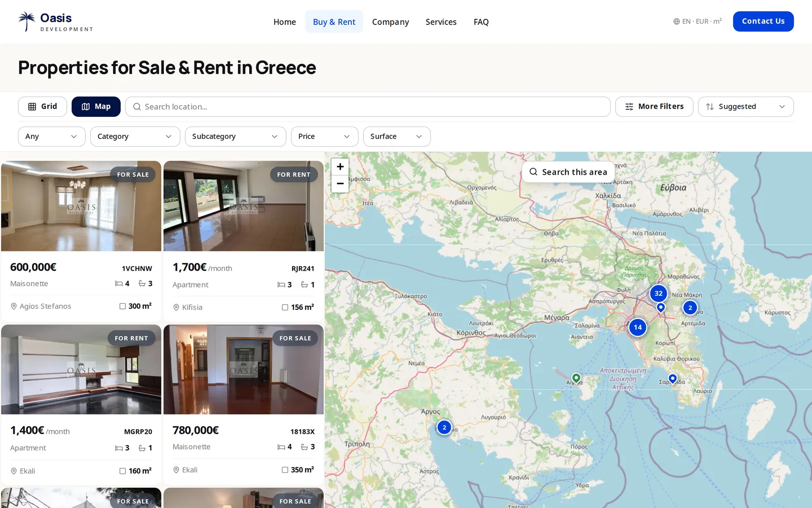Zoom out the map with minus button

[340, 184]
